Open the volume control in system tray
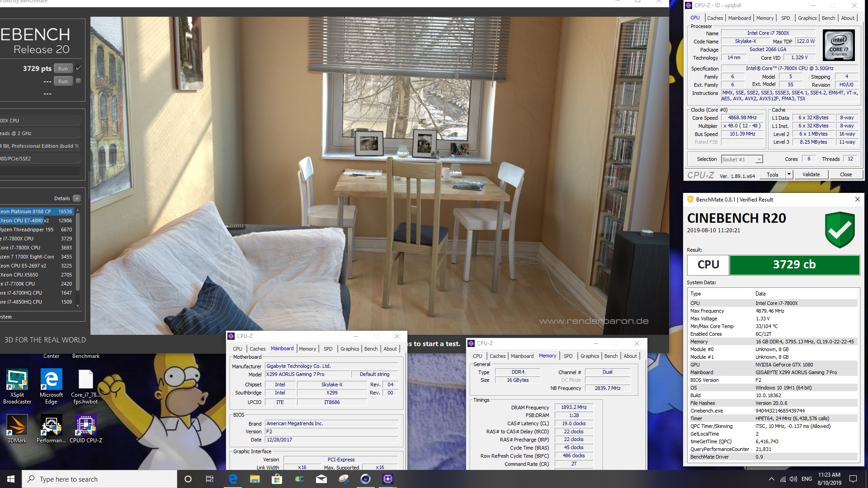The height and width of the screenshot is (488, 868). pyautogui.click(x=793, y=479)
